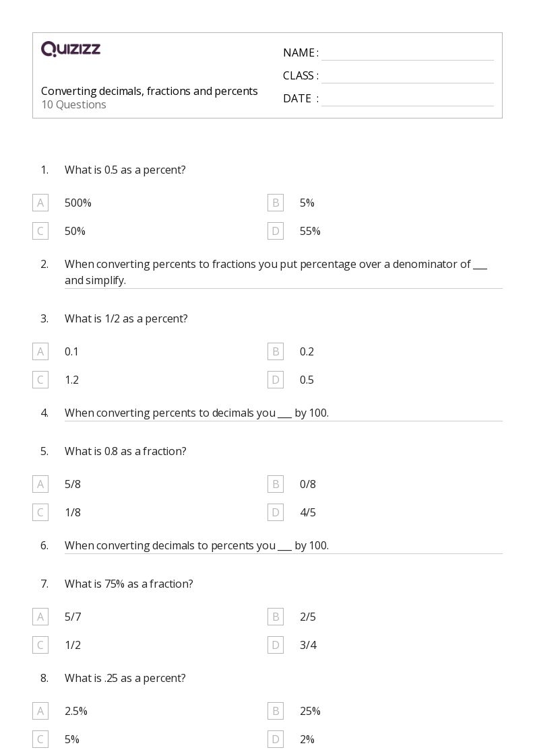Click the DATE input line
Screen dimensions: 535x756
(407, 99)
